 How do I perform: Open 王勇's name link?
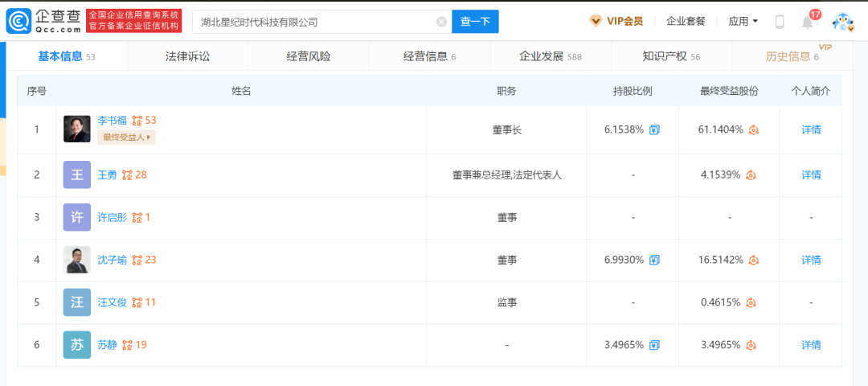[108, 175]
